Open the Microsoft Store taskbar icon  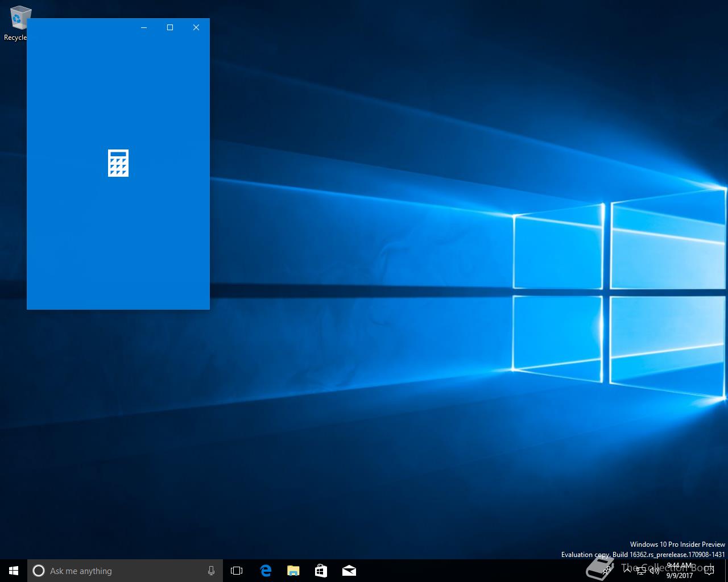(x=321, y=571)
